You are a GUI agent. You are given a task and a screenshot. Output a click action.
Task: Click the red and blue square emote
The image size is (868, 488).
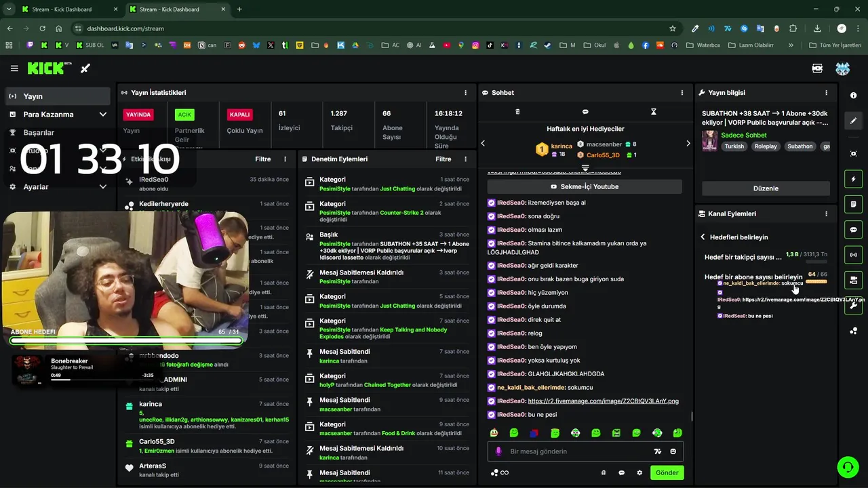[x=534, y=433]
